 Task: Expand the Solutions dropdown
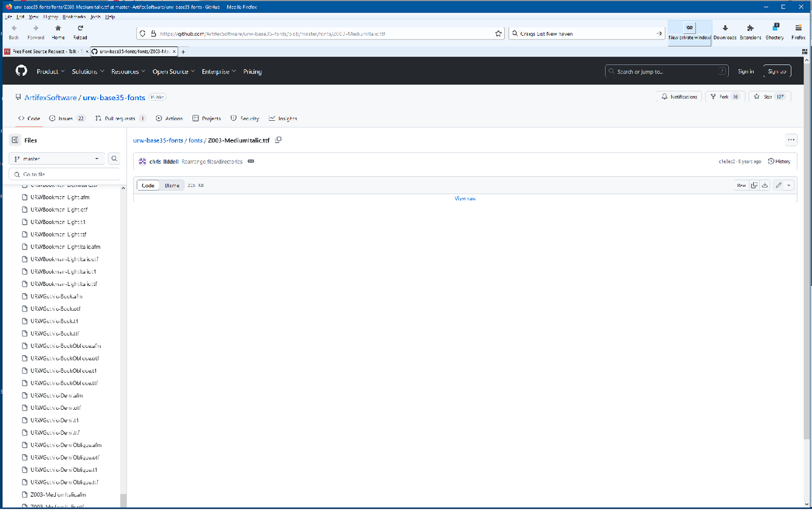(x=89, y=72)
